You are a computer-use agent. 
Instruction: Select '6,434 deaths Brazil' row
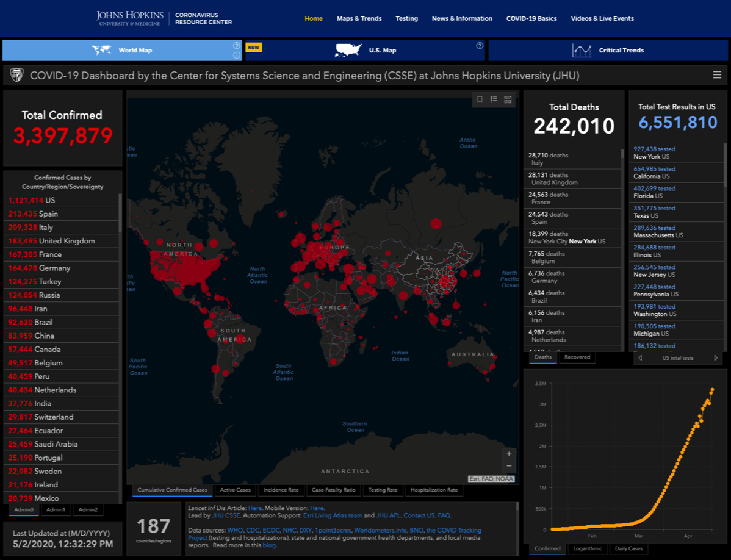click(x=573, y=296)
